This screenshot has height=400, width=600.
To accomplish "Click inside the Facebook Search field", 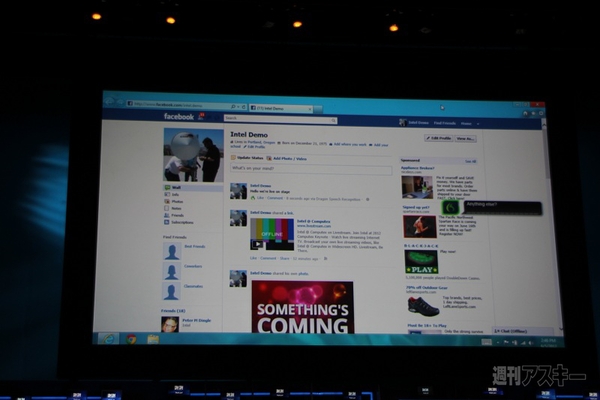I will tap(280, 119).
